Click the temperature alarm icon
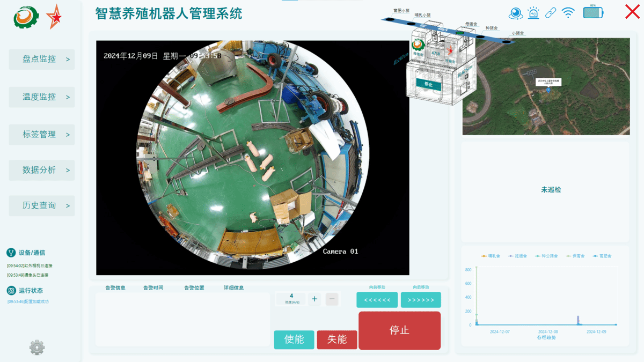 click(533, 13)
